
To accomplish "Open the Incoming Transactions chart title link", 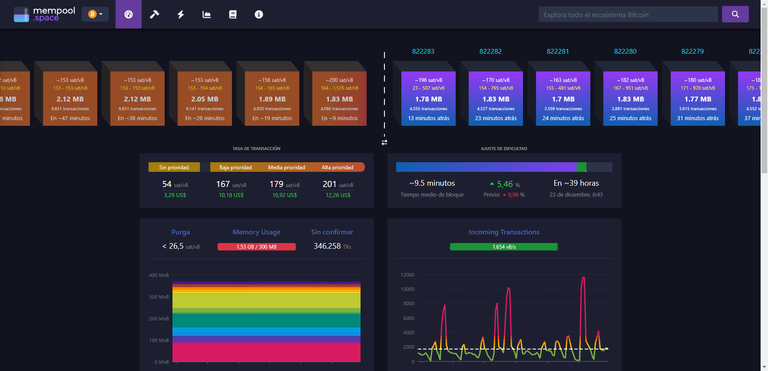I will pyautogui.click(x=504, y=232).
